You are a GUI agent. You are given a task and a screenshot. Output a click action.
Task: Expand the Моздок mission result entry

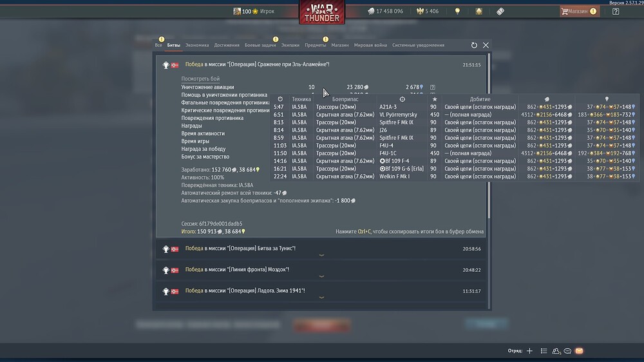coord(321,271)
